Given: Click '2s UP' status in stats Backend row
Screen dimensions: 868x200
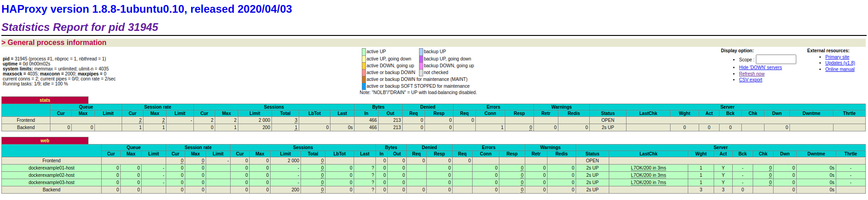Looking at the screenshot, I should (x=608, y=127).
